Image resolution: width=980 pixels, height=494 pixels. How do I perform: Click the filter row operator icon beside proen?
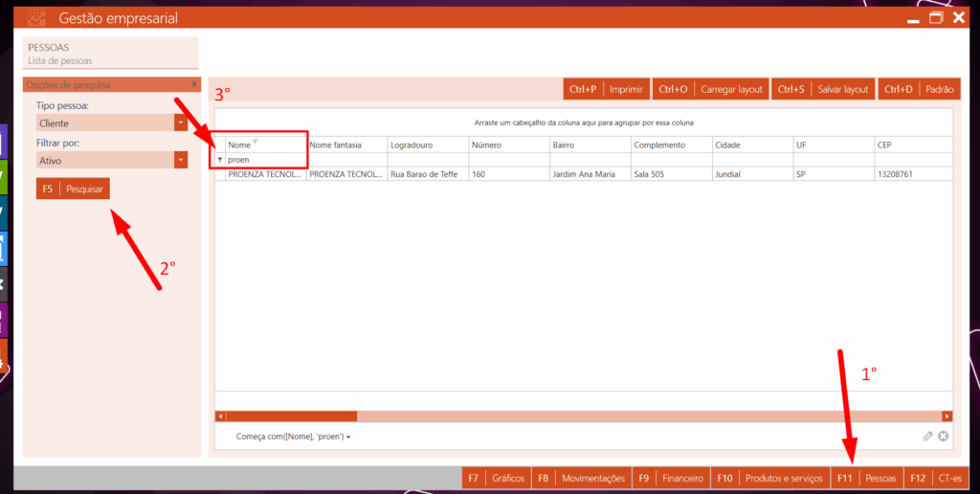point(220,160)
